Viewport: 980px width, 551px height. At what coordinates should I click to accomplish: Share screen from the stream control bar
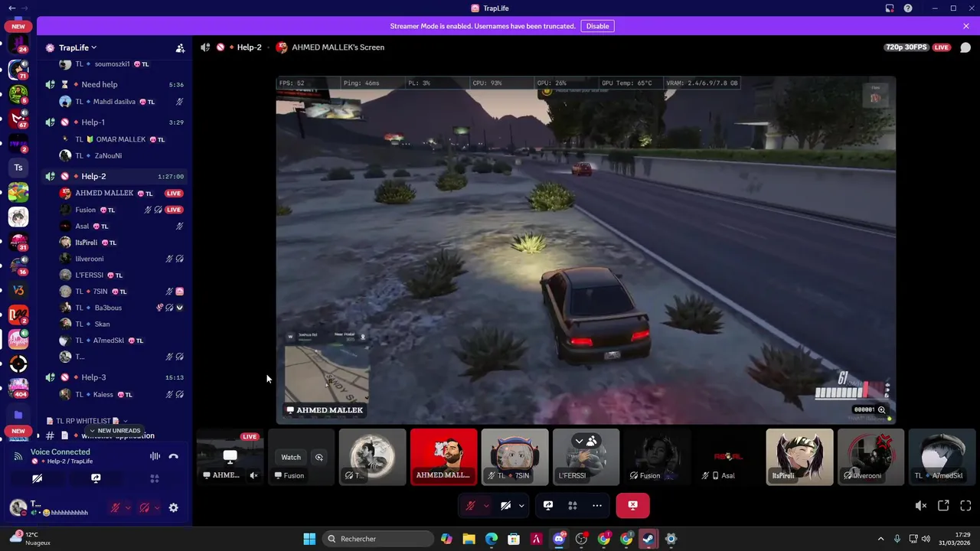click(x=548, y=505)
